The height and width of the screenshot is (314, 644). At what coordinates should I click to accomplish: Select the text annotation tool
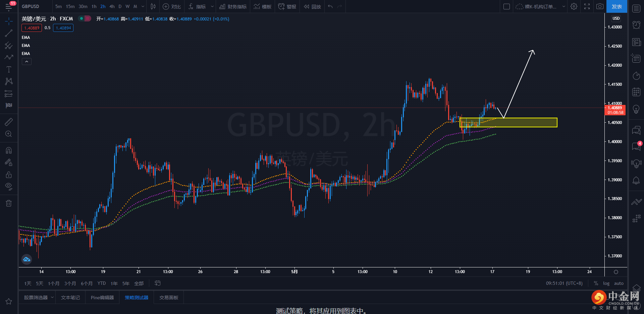[x=9, y=69]
